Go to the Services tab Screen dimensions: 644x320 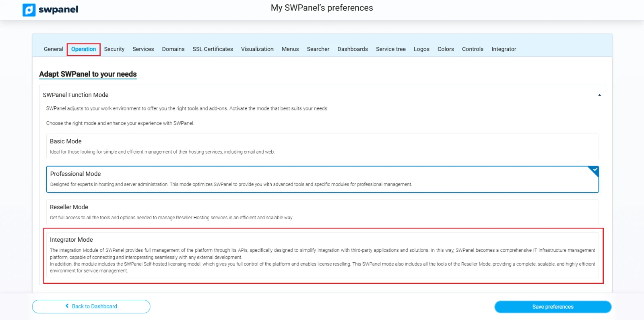[x=143, y=49]
